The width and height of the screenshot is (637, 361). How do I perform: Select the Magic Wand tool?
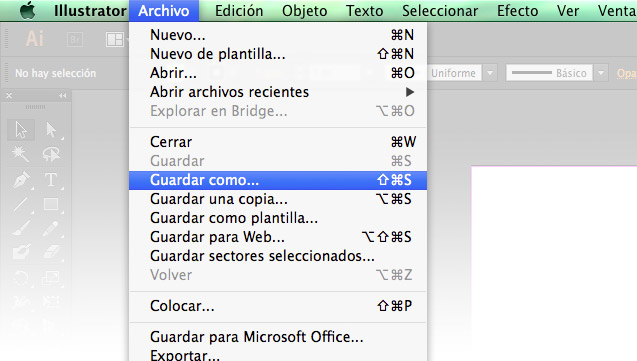[20, 154]
